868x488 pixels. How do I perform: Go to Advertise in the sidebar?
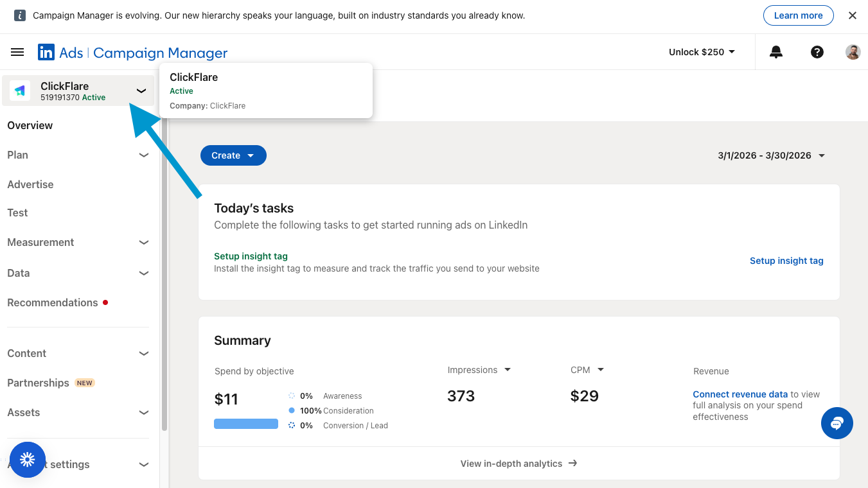point(30,184)
